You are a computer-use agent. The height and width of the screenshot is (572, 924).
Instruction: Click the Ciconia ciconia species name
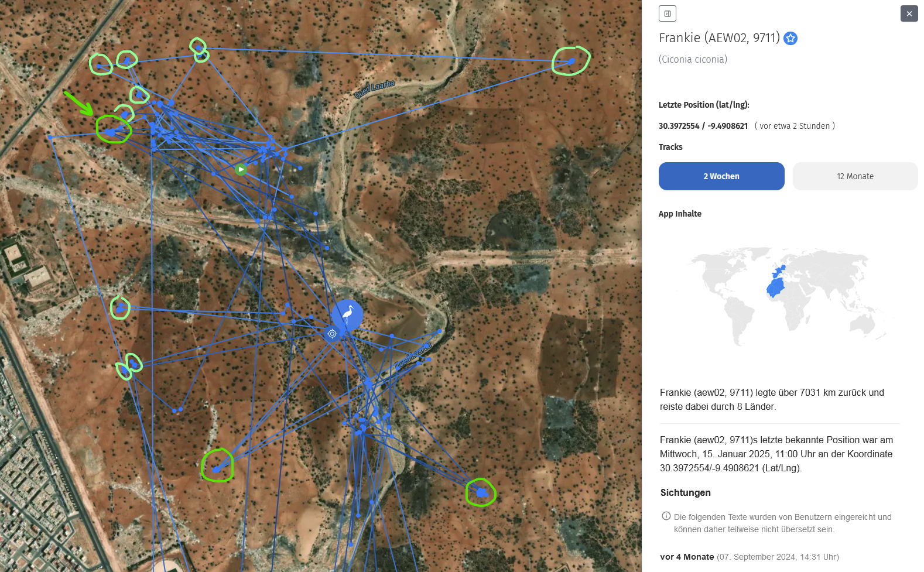[x=693, y=59]
